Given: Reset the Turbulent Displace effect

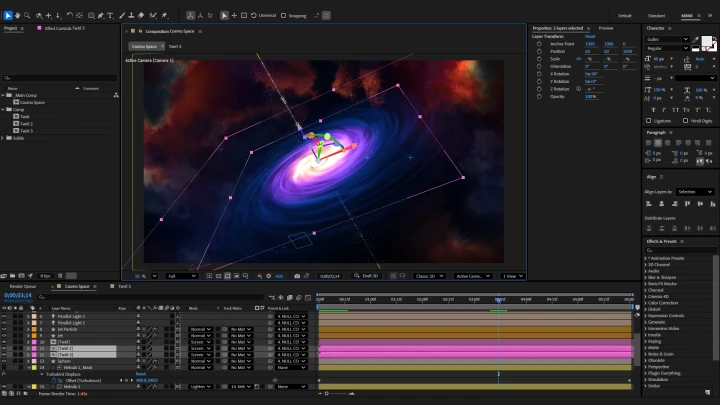Looking at the screenshot, I should click(x=140, y=375).
